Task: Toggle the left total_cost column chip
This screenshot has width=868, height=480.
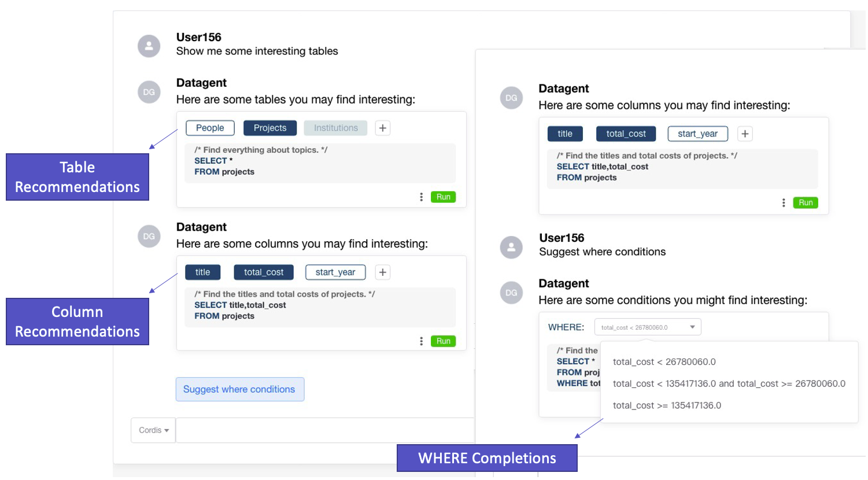Action: pos(264,272)
